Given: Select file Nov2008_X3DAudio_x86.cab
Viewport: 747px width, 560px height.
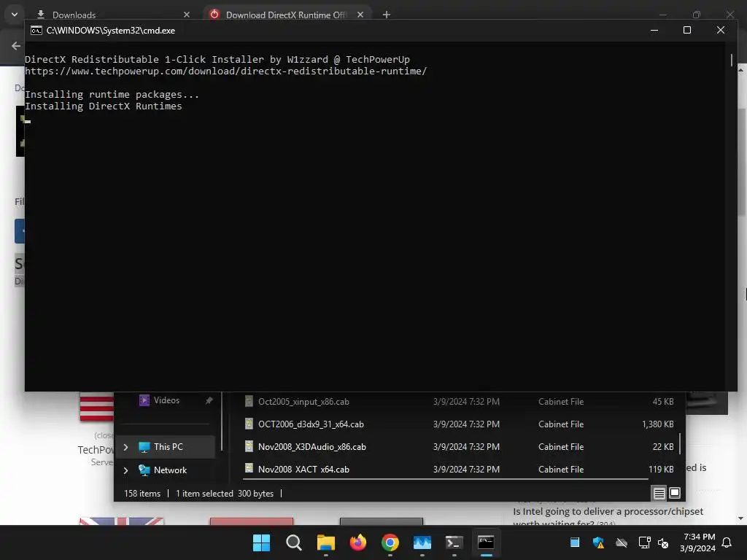Looking at the screenshot, I should 312,447.
